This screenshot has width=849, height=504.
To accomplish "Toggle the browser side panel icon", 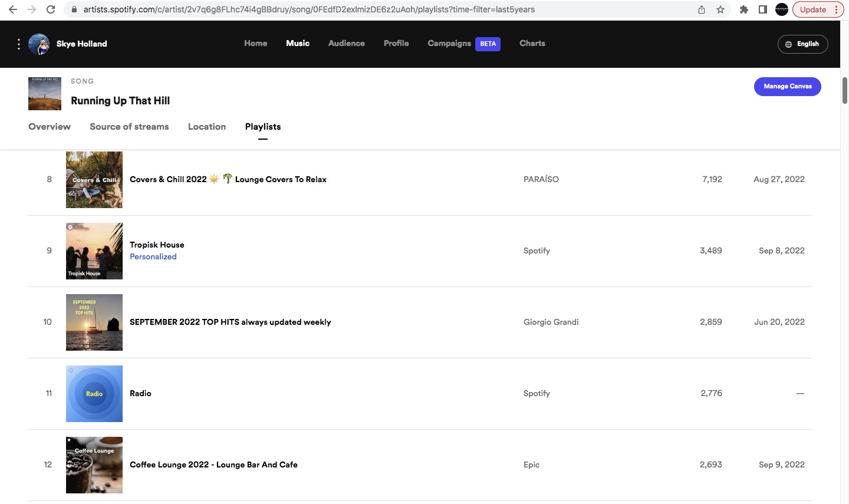I will tap(762, 9).
